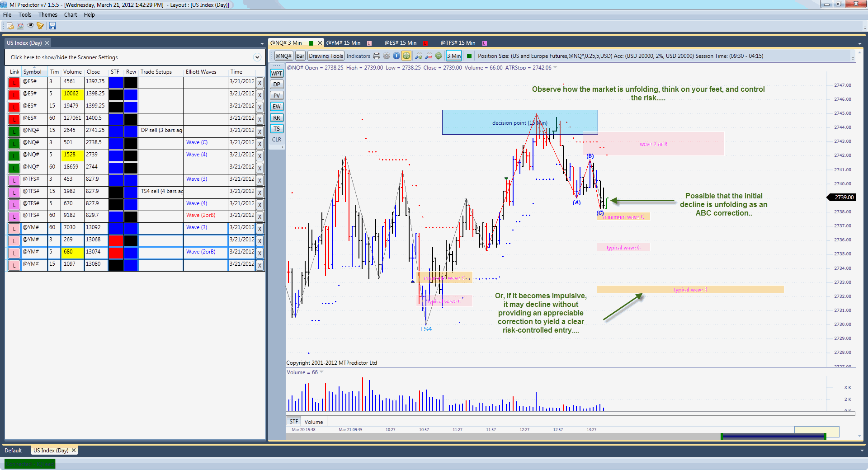Image resolution: width=868 pixels, height=470 pixels.
Task: Click the eye icon in main toolbar
Action: 30,26
